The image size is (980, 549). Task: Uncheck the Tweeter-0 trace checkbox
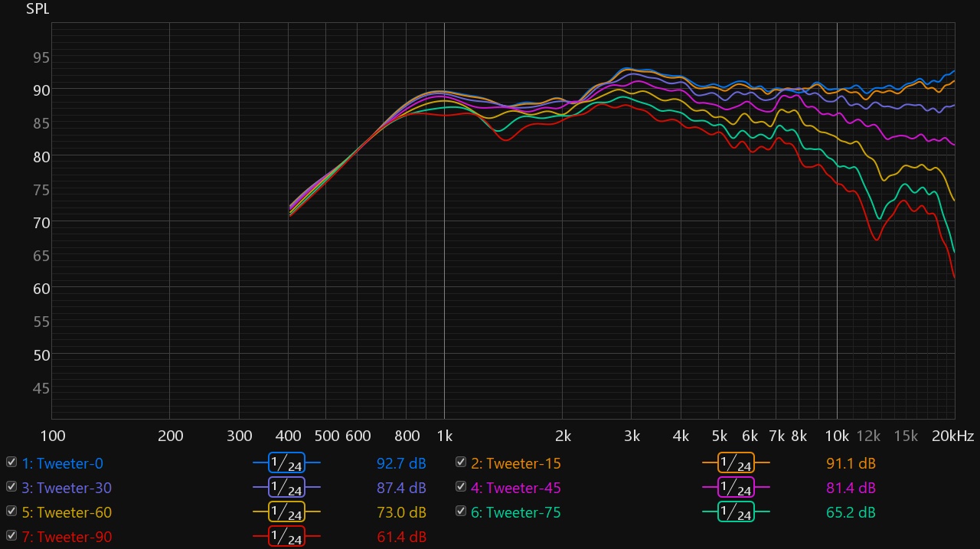point(11,462)
